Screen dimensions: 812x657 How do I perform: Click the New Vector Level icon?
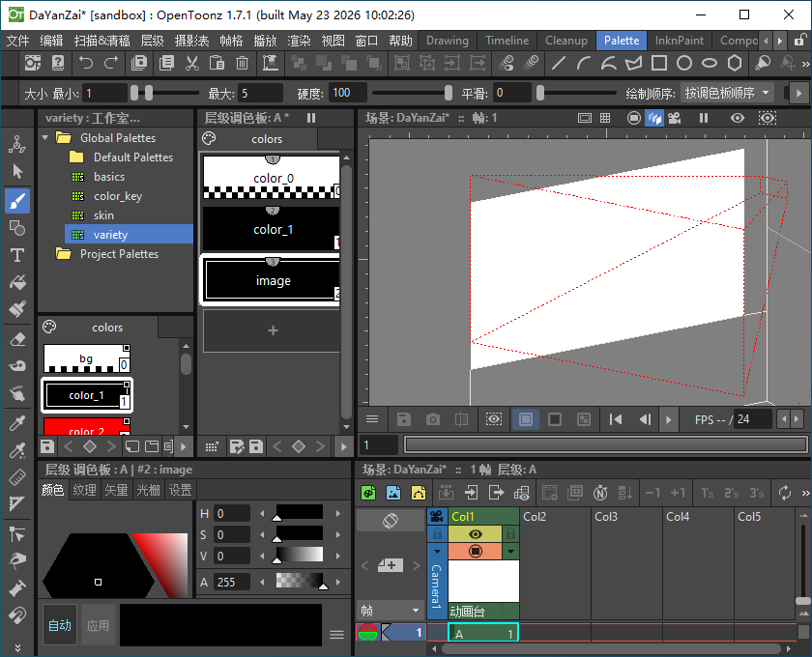[x=419, y=493]
